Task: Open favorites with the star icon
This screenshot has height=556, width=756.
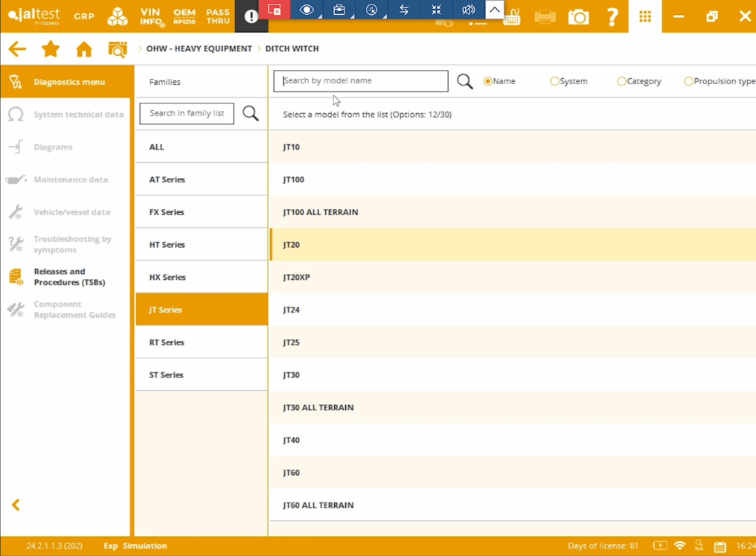Action: pyautogui.click(x=51, y=50)
